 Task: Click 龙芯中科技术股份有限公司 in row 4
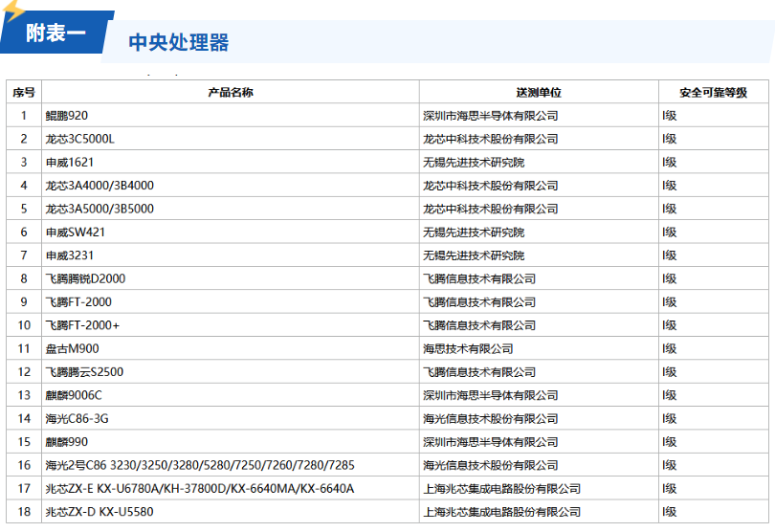coord(490,186)
